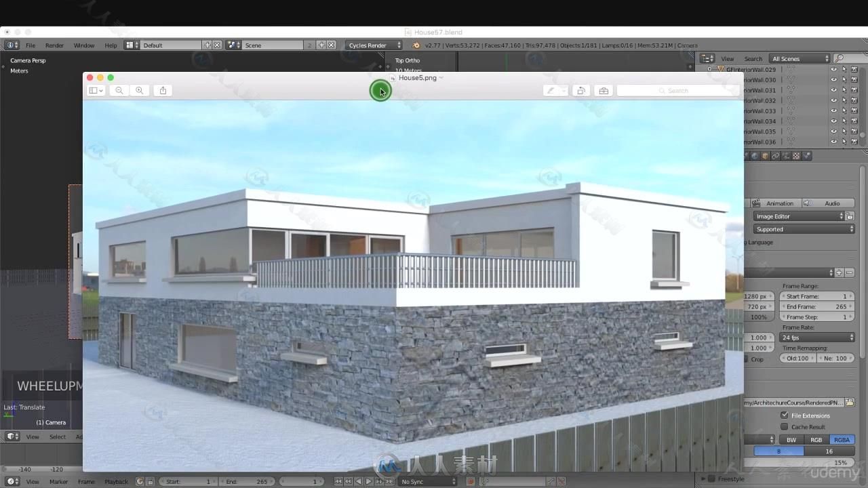
Task: Expand the GFInteriorWall.029 tree item
Action: click(710, 70)
